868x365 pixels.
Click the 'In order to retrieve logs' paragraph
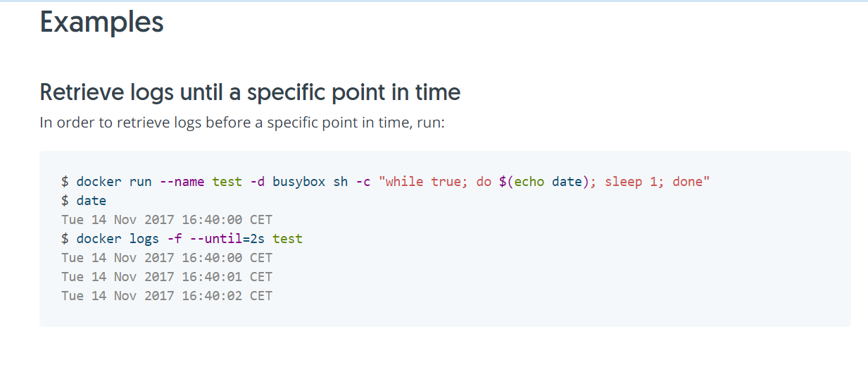(242, 123)
